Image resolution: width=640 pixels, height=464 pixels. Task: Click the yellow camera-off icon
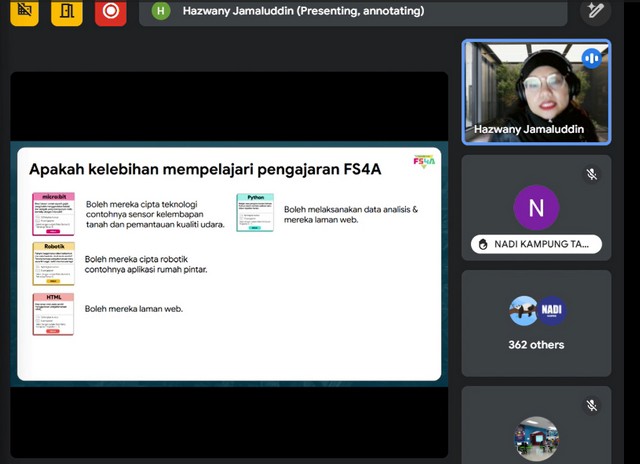tap(24, 11)
